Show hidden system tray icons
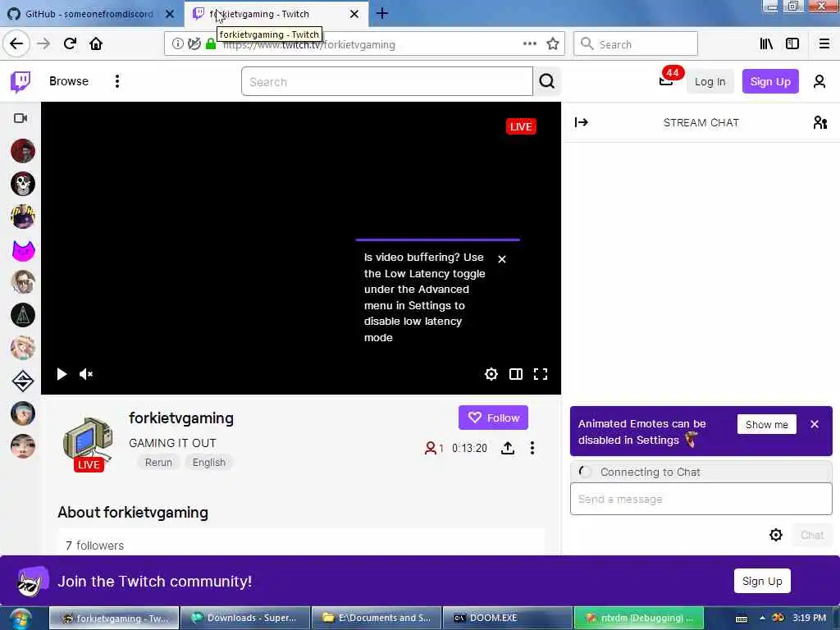 [x=762, y=619]
